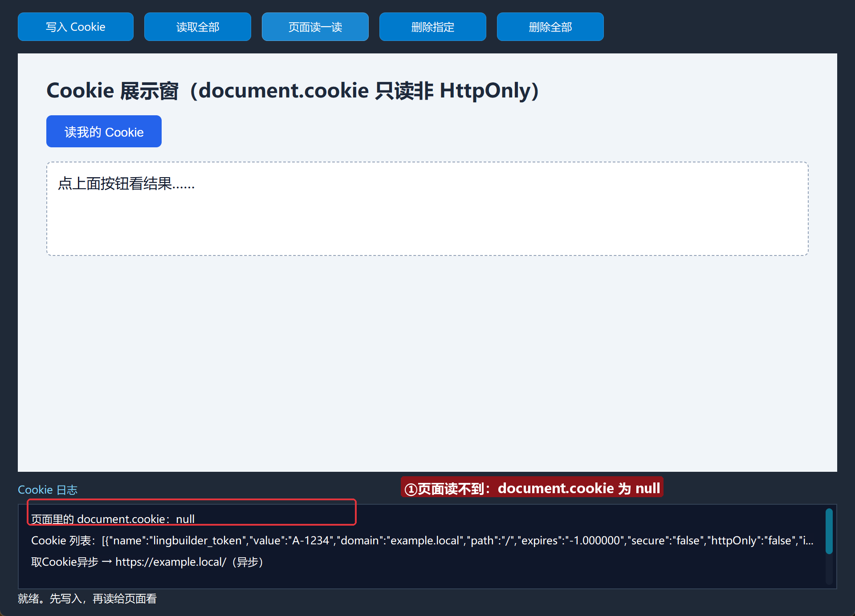
Task: Select the Cookie 列表 log entry
Action: [x=422, y=540]
